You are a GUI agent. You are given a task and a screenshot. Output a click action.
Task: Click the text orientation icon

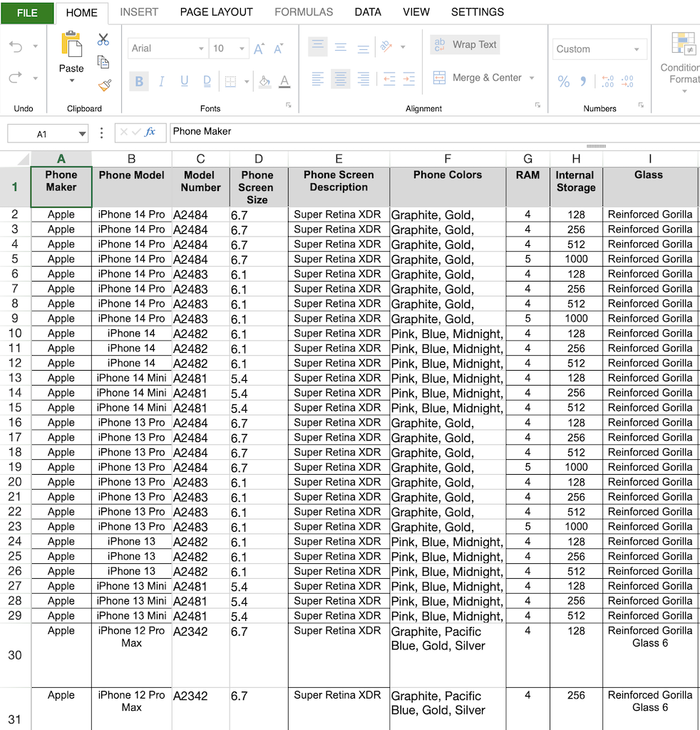[386, 46]
